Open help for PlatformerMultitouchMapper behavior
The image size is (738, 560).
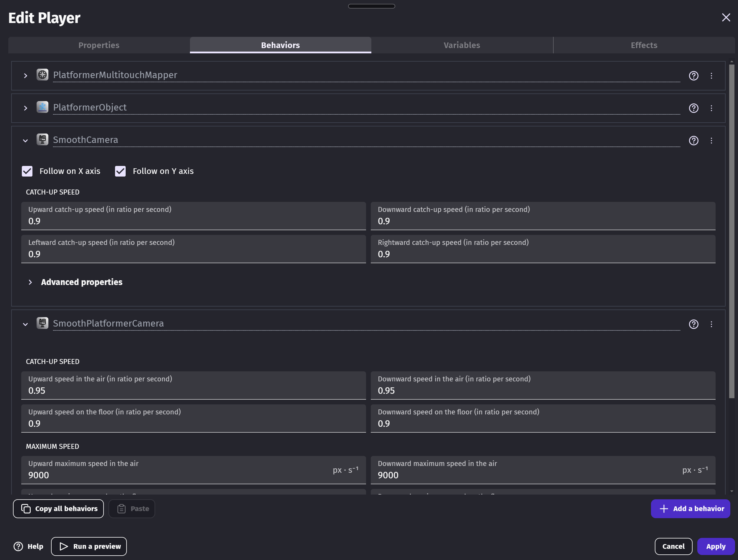click(693, 76)
